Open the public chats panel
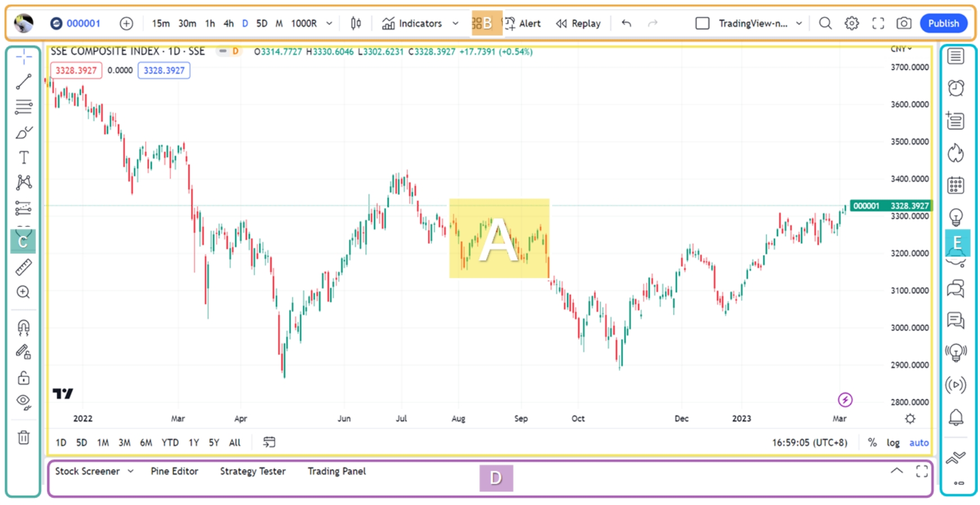The image size is (980, 505). 955,289
